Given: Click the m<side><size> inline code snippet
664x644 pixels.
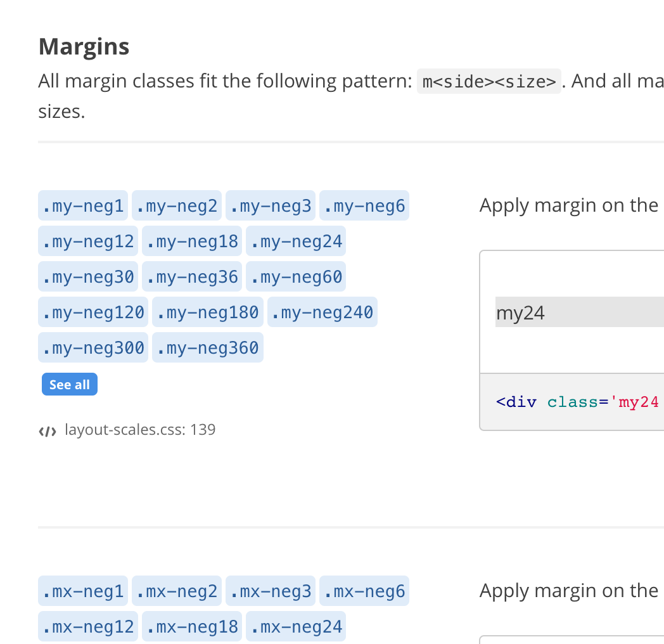Looking at the screenshot, I should [488, 81].
